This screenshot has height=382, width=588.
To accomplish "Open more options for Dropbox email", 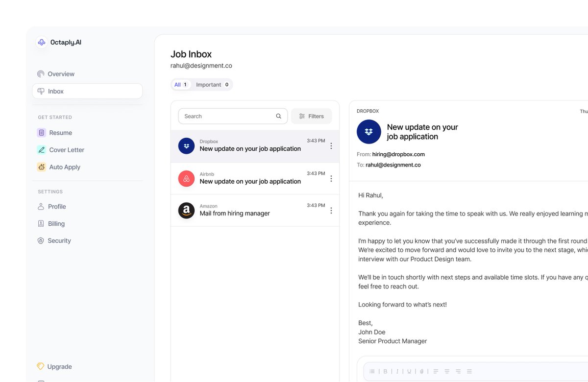I will 331,146.
